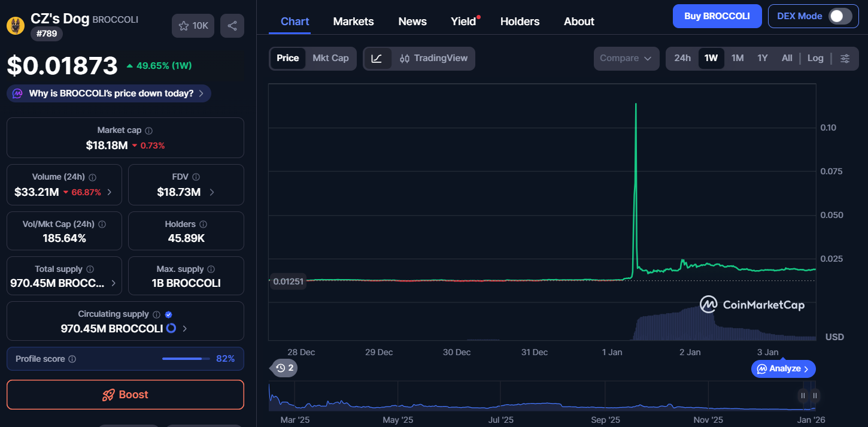
Task: Click the 82% profile score value
Action: pos(226,359)
